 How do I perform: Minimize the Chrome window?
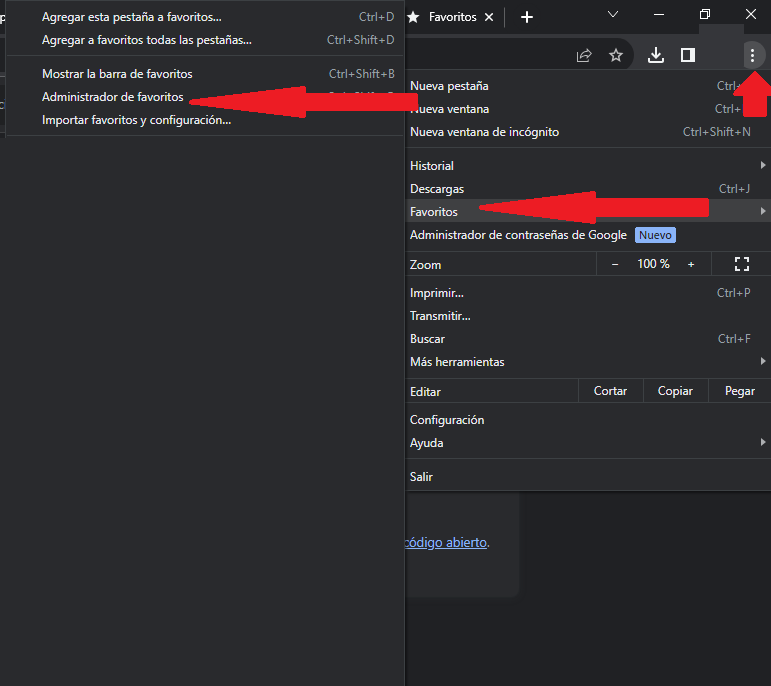tap(659, 15)
